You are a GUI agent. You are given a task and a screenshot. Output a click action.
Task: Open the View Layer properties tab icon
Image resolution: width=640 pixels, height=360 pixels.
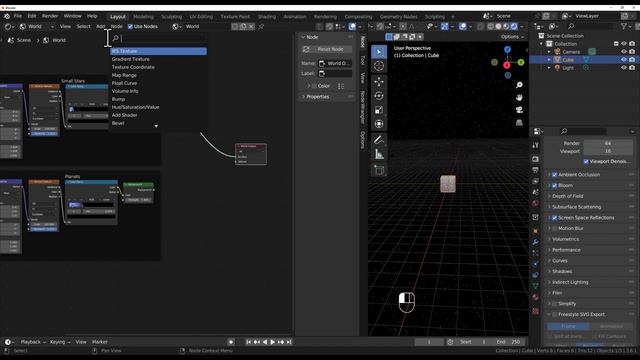[536, 181]
